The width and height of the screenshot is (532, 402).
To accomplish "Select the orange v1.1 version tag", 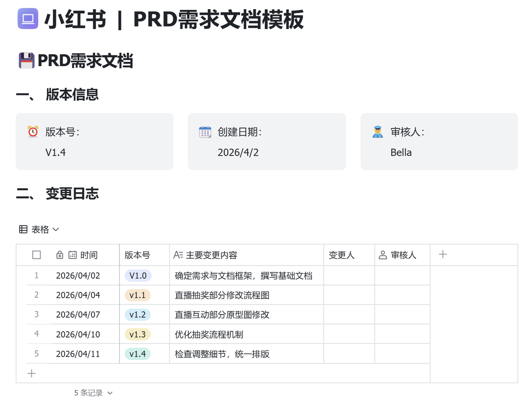I will [x=138, y=295].
